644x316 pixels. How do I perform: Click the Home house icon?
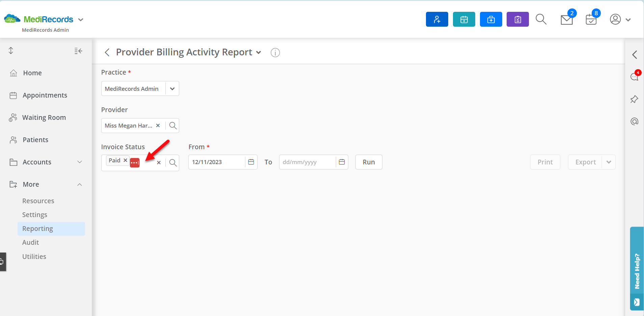click(14, 73)
